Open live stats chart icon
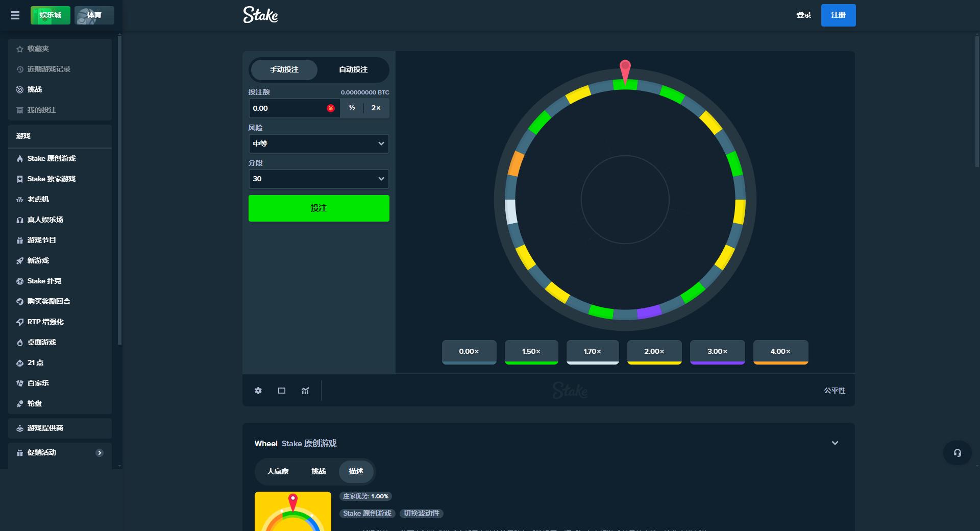Screen dimensions: 980x531 305,391
